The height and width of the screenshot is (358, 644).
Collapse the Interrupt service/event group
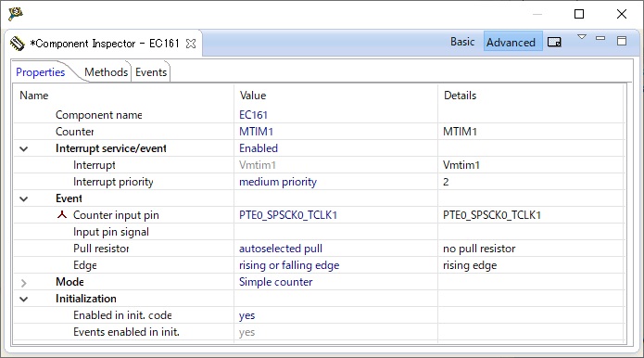[24, 148]
